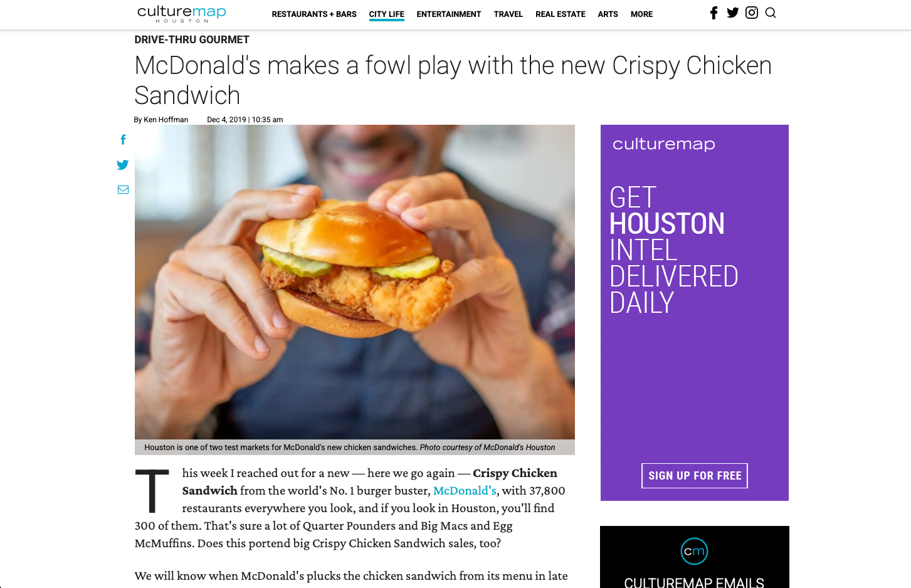Click the CultureMap Houston logo
Image resolution: width=911 pixels, height=588 pixels.
182,14
